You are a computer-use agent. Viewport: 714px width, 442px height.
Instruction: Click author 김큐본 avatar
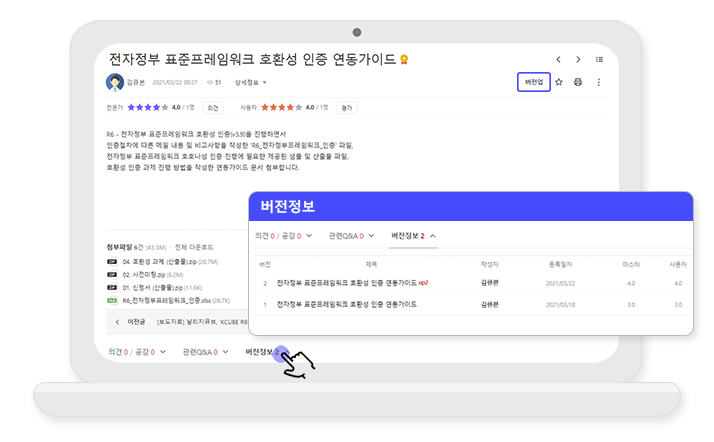[114, 82]
